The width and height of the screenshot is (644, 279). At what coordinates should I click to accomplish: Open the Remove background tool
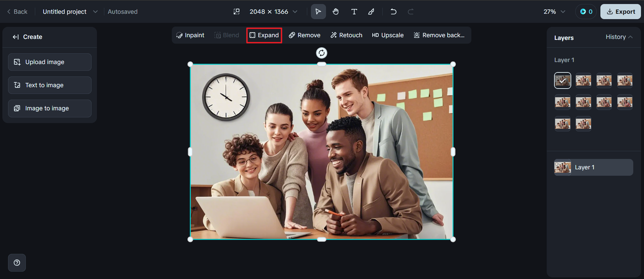click(439, 35)
